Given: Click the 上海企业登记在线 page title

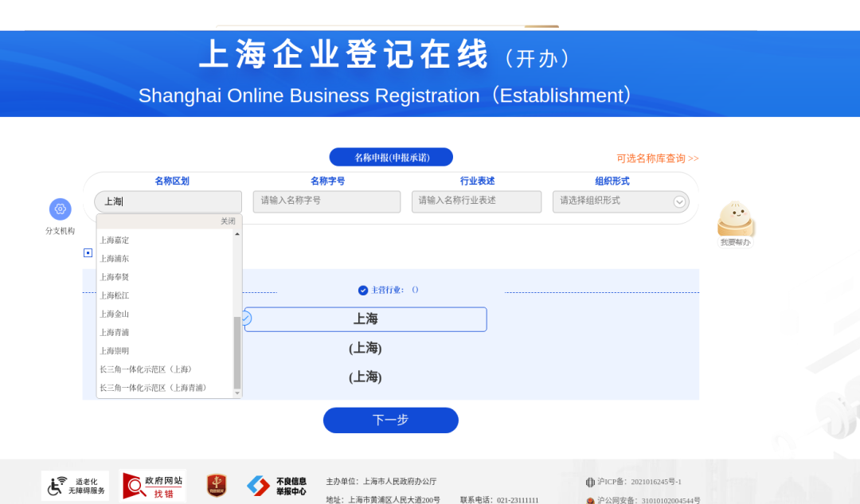Looking at the screenshot, I should tap(343, 54).
